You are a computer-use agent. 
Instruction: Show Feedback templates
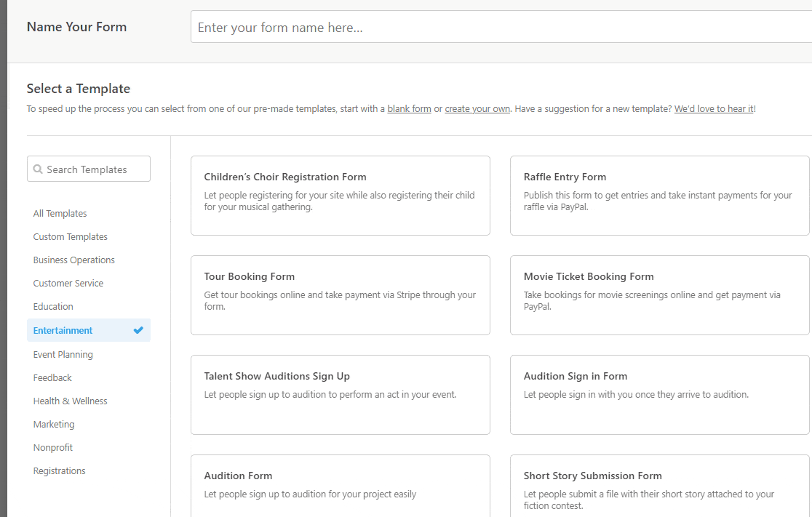[x=52, y=378]
